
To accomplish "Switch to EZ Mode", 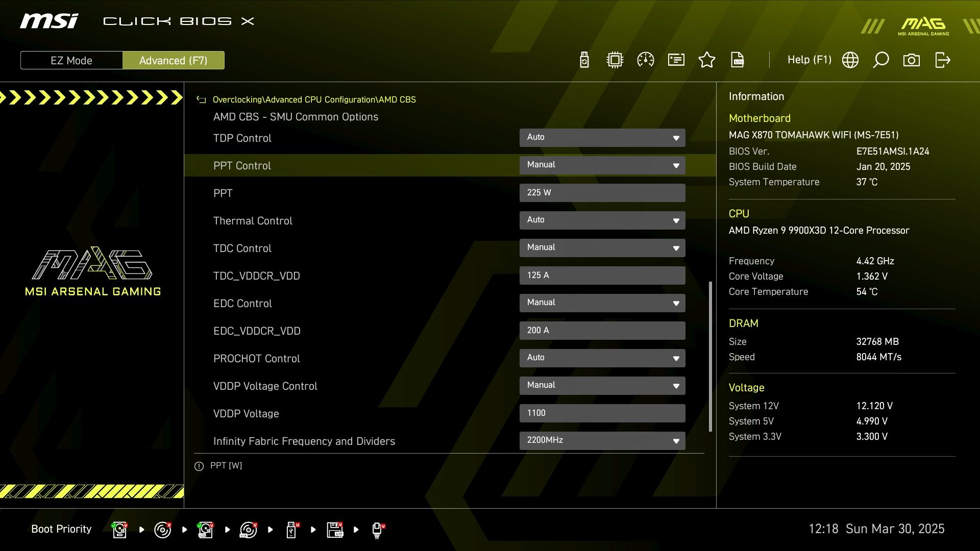I will (71, 60).
